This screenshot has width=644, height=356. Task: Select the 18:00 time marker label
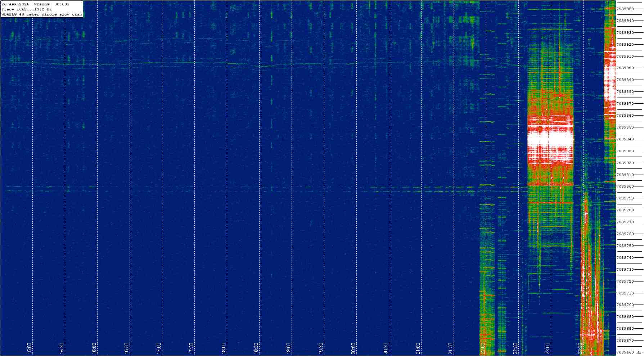(224, 348)
